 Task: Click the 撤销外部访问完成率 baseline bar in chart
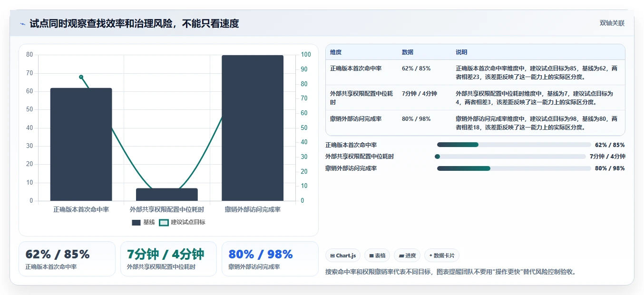pos(253,128)
